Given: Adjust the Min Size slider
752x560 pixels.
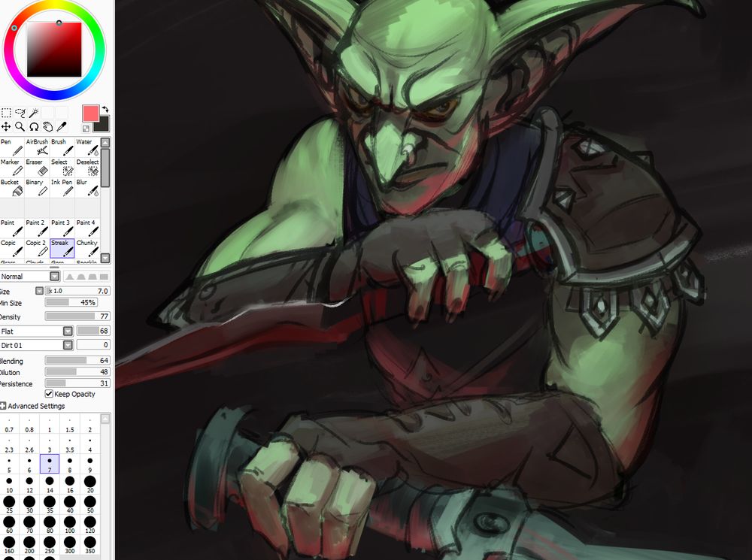Looking at the screenshot, I should 71,302.
